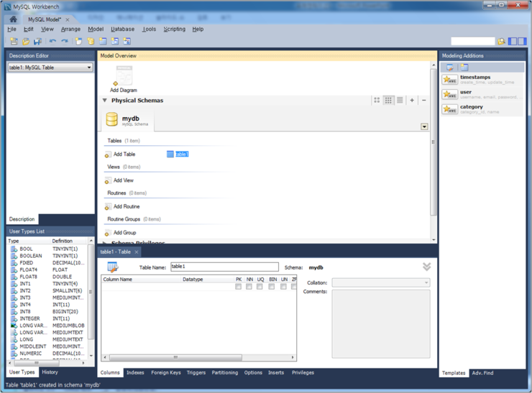Click the Home tab icon
The width and height of the screenshot is (532, 393).
pos(13,19)
